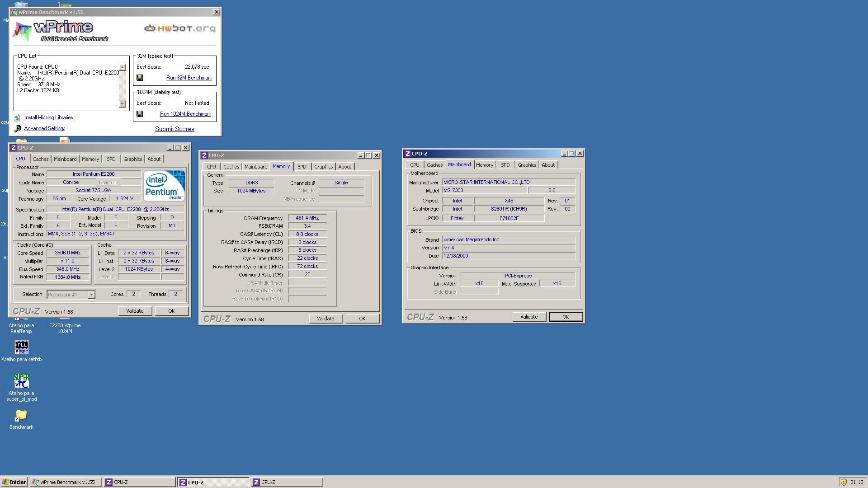Image resolution: width=868 pixels, height=488 pixels.
Task: Click the Run 32M Benchmark link
Action: [x=189, y=78]
